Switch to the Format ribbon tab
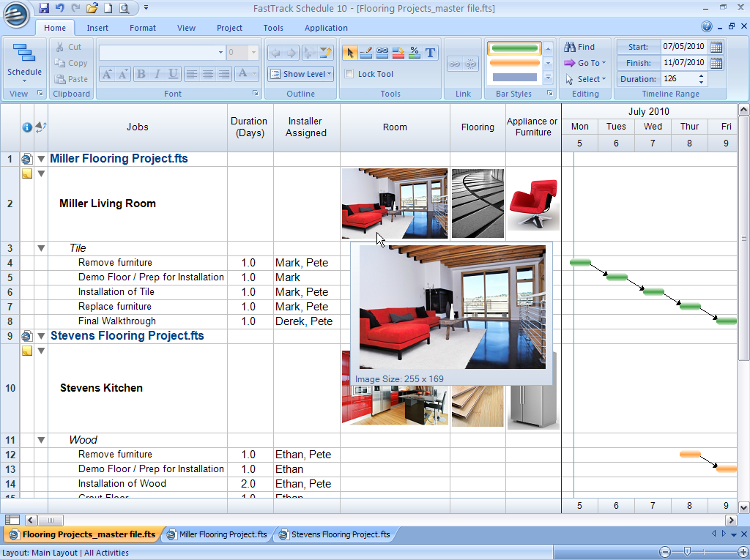Screen dimensions: 750x560 pos(143,28)
